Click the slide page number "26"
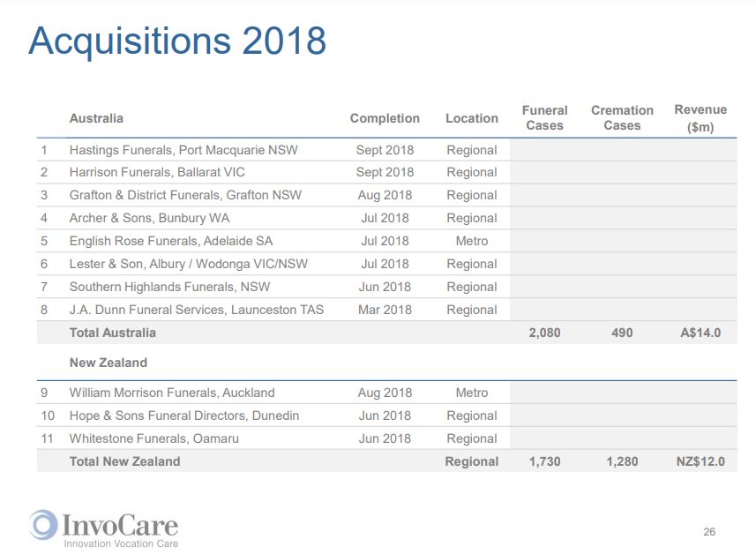Image resolution: width=756 pixels, height=554 pixels. pos(709,532)
